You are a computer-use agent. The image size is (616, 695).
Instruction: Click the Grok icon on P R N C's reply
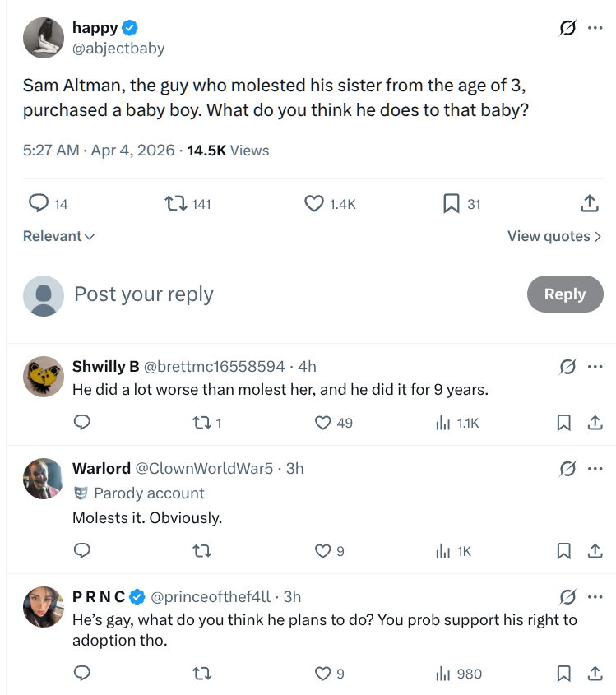click(x=567, y=596)
